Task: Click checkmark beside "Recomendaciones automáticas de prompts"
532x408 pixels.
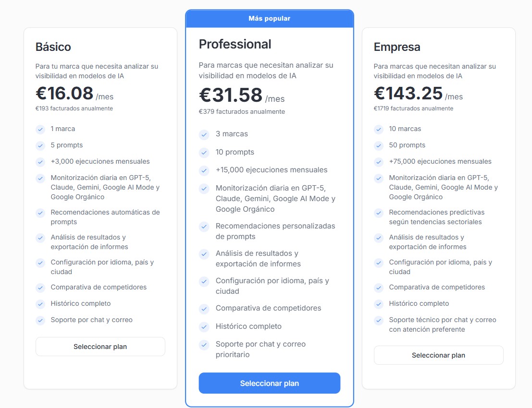Action: click(x=40, y=213)
